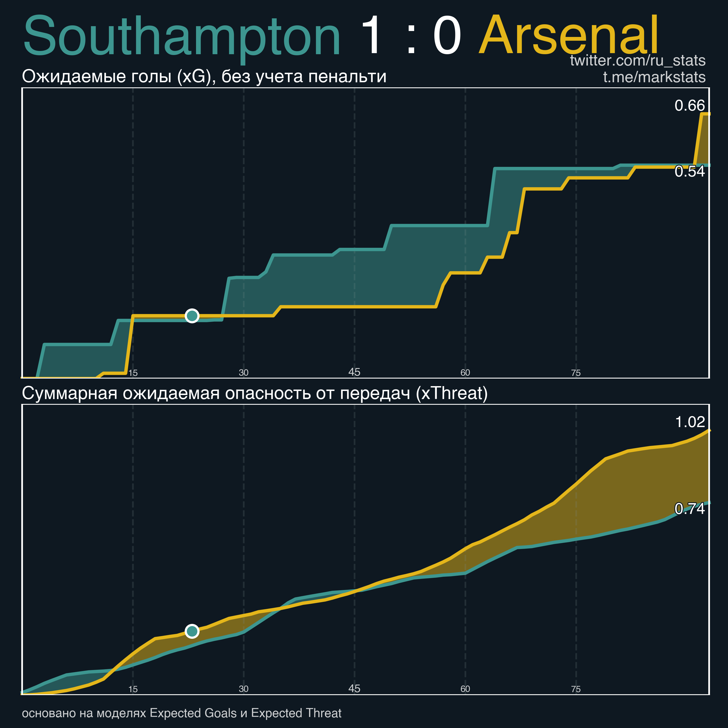This screenshot has height=728, width=728.
Task: Click the 45 minute tick on xG chart
Action: point(354,372)
